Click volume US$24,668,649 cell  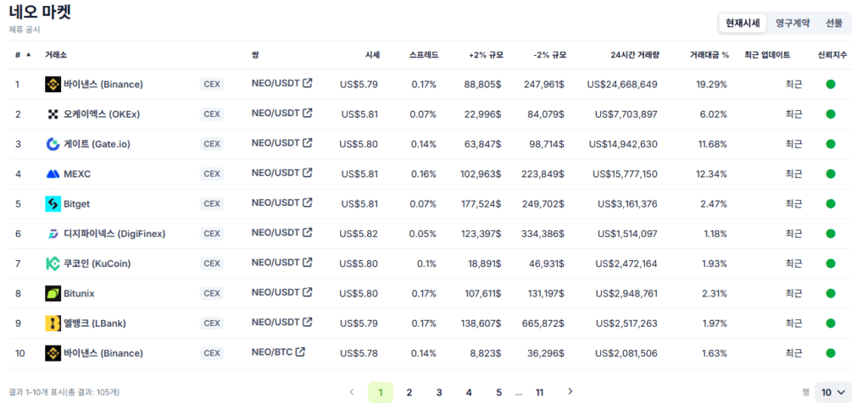click(x=622, y=84)
